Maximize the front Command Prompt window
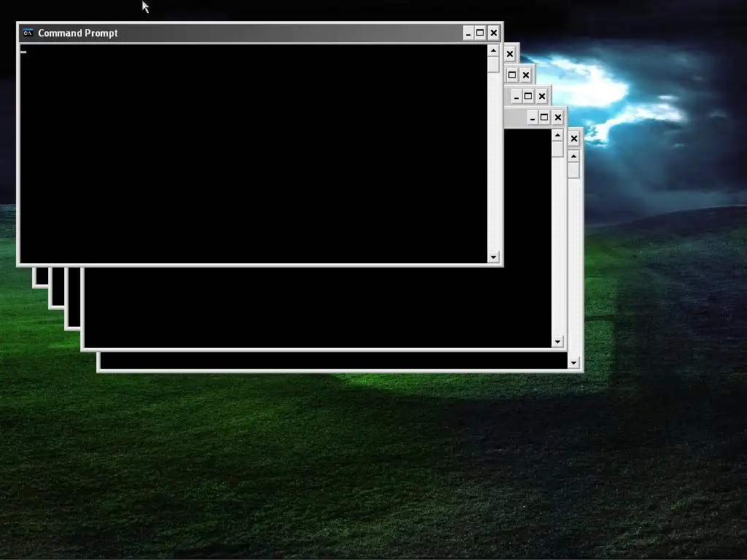This screenshot has width=747, height=560. pos(480,33)
